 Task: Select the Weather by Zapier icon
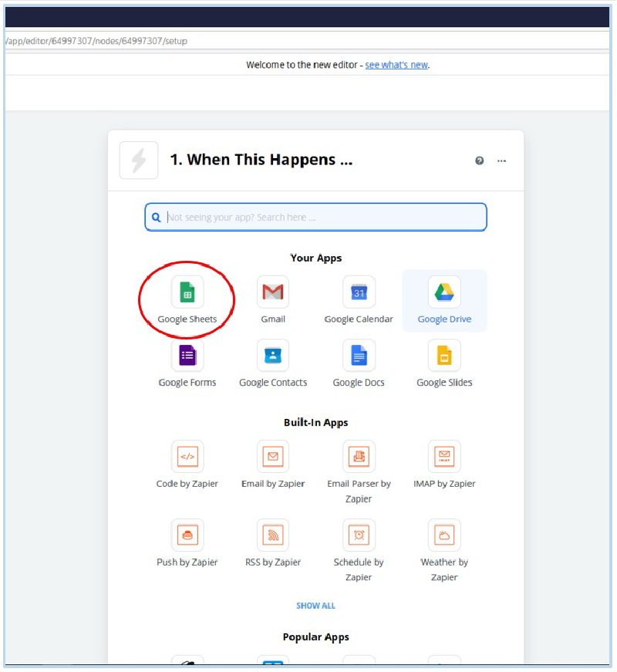point(444,535)
